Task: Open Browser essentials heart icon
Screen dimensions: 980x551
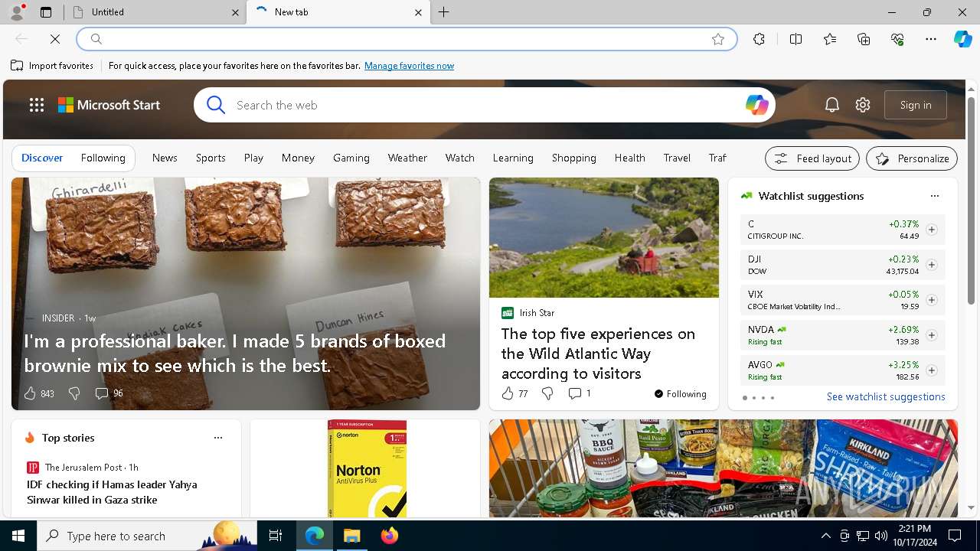Action: coord(897,39)
